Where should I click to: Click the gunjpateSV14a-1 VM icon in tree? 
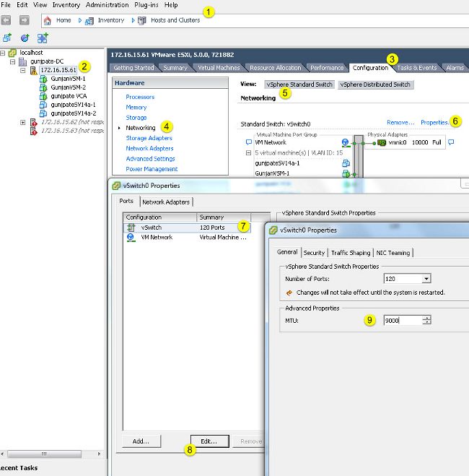pyautogui.click(x=43, y=105)
